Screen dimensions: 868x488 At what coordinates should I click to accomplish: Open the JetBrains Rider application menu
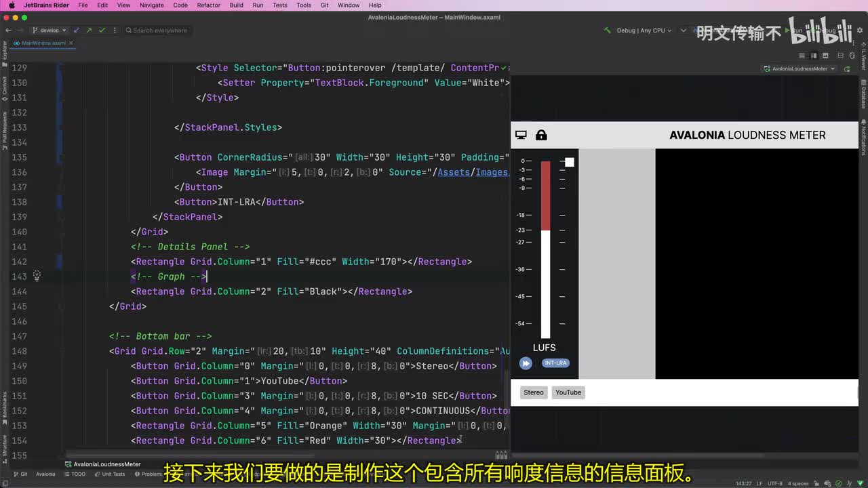(x=46, y=5)
